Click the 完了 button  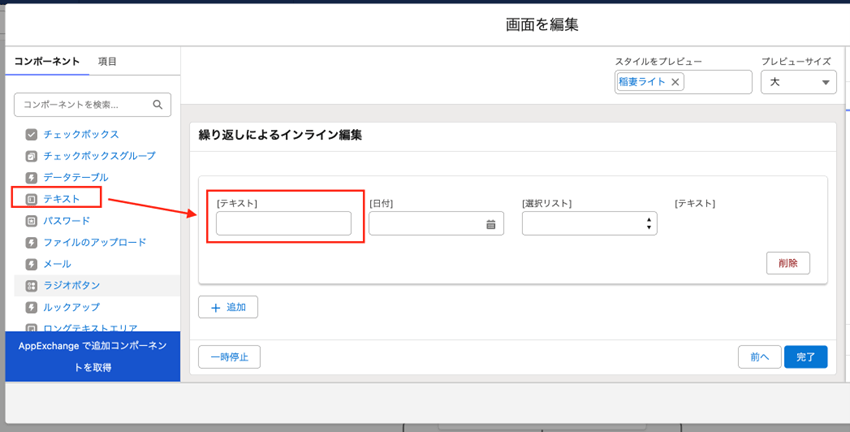[x=805, y=357]
